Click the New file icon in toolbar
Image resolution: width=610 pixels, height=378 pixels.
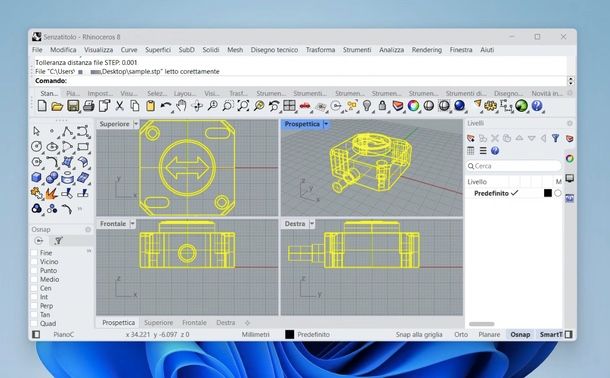[x=42, y=106]
